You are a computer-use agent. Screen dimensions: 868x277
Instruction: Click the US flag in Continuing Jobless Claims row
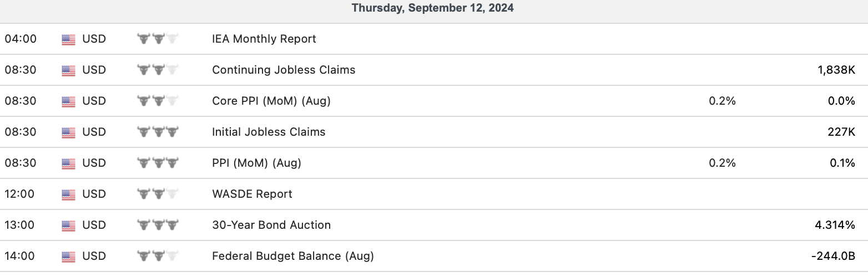68,70
